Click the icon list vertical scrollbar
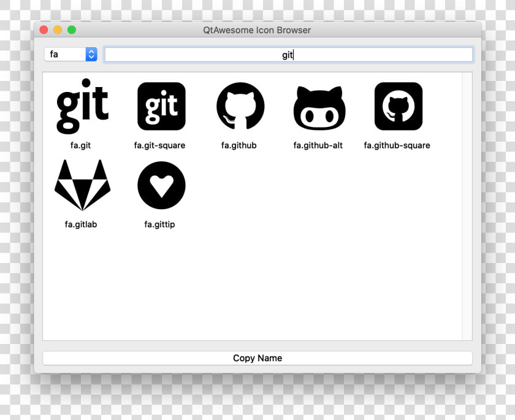This screenshot has height=420, width=515. (467, 206)
